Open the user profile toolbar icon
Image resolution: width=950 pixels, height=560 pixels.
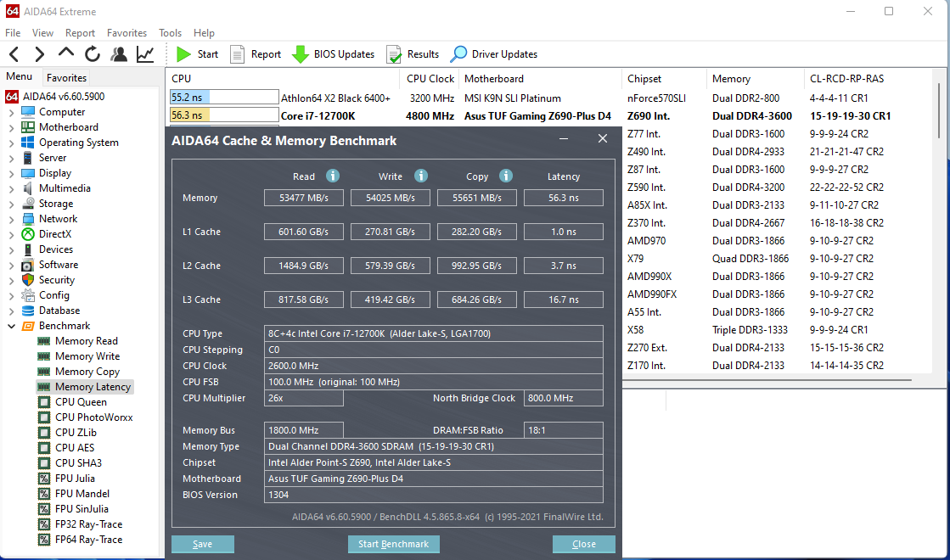(119, 54)
